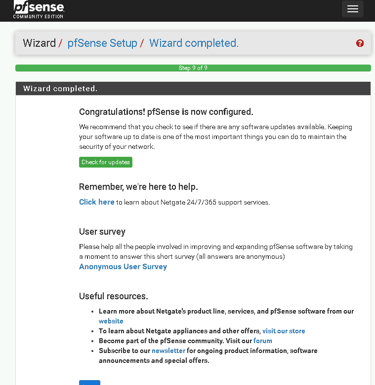Click the 'Congratulations! pfSense is now configured.' heading

[x=166, y=112]
